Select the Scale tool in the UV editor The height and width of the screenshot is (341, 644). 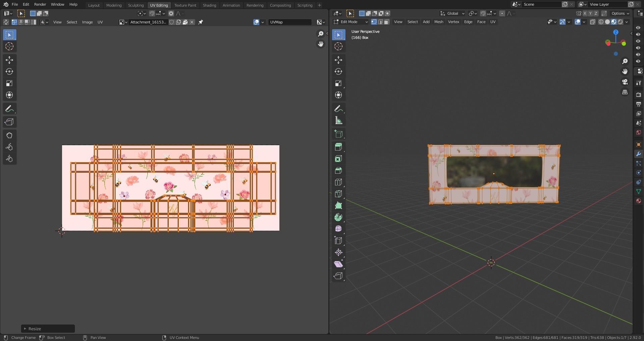(x=9, y=83)
